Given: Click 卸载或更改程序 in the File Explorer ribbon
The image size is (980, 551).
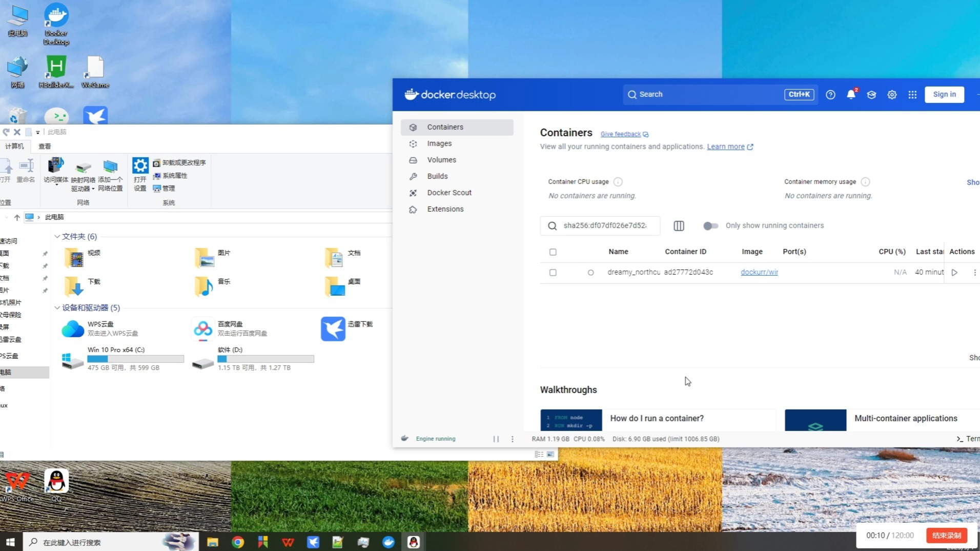Looking at the screenshot, I should point(179,163).
